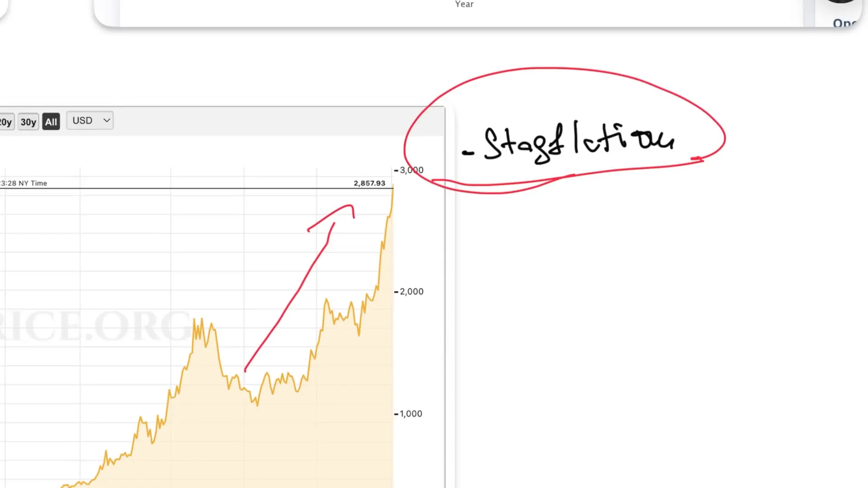Click the 1,000 y-axis tick label
The height and width of the screenshot is (488, 868).
pyautogui.click(x=410, y=414)
